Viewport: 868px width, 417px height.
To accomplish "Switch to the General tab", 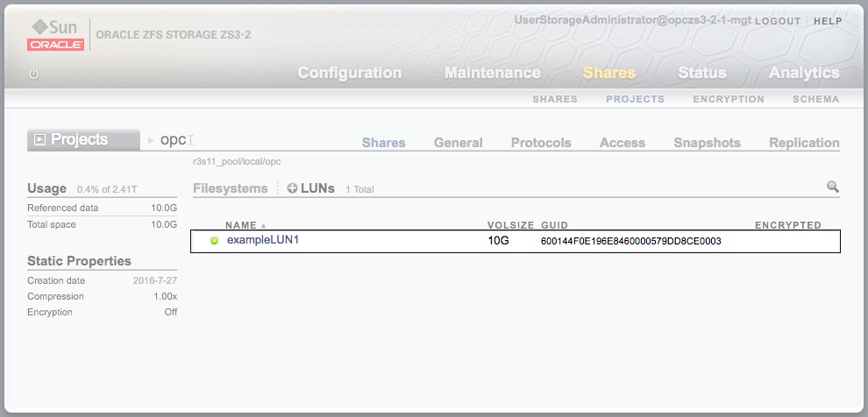I will (459, 143).
